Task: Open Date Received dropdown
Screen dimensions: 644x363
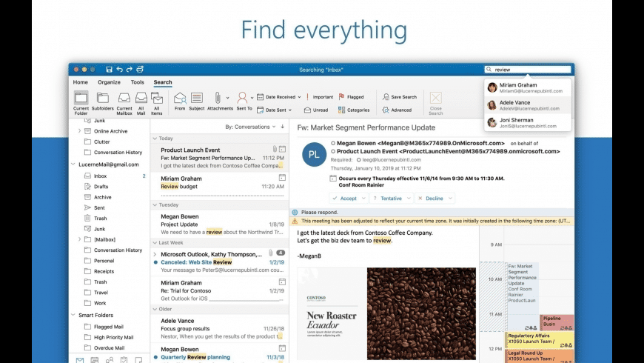Action: coord(279,97)
